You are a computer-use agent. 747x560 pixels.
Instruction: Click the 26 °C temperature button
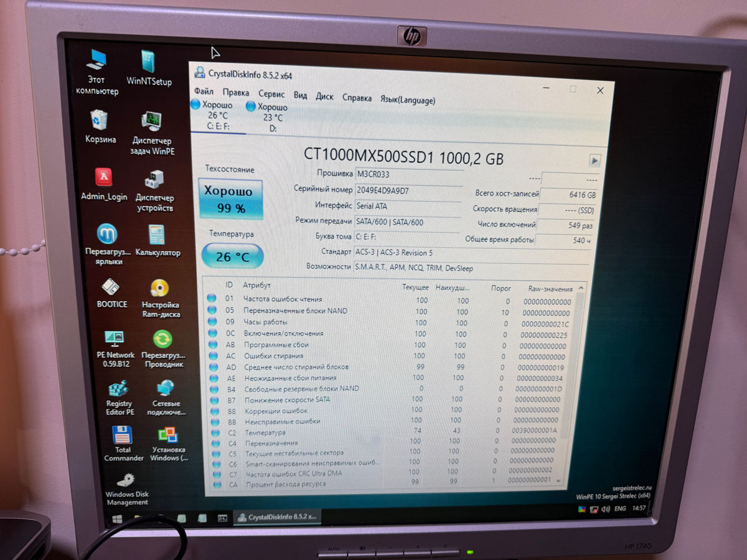232,256
